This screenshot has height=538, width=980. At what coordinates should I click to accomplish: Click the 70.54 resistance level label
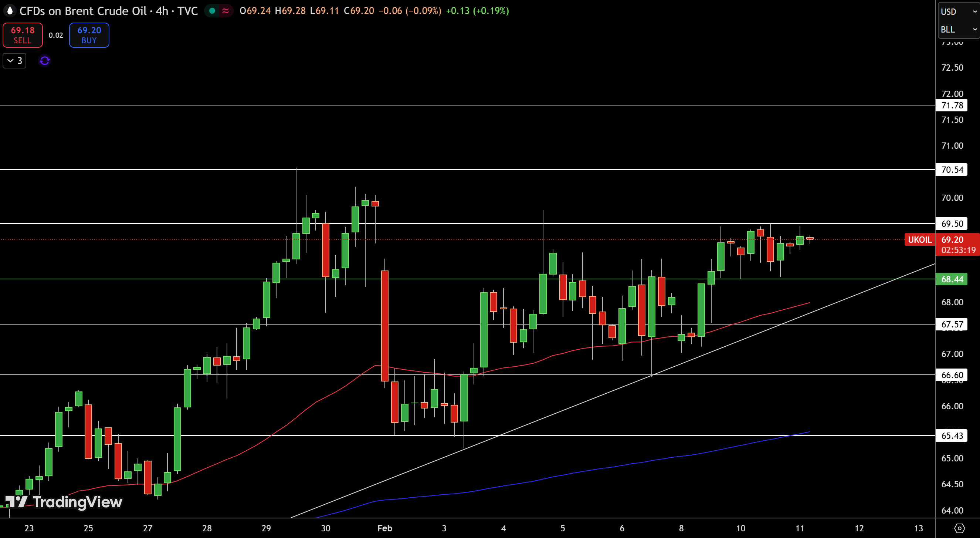point(952,169)
